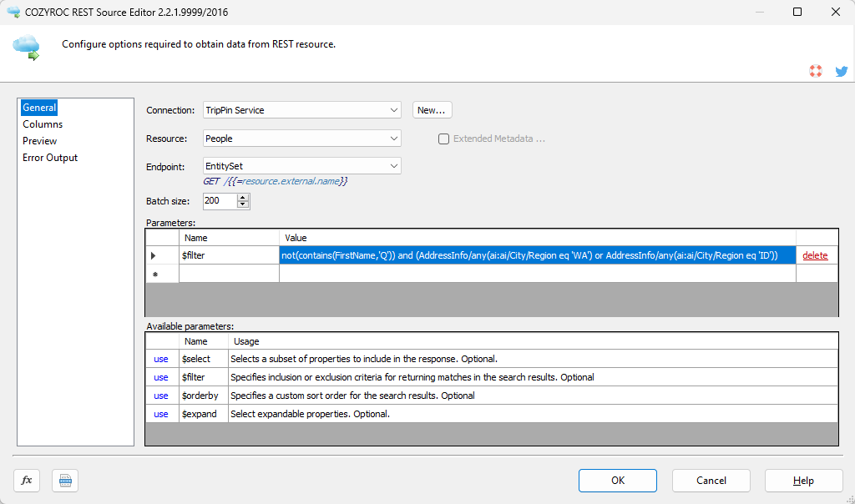Click the Value column header in Parameters
The image size is (855, 504).
coord(538,238)
